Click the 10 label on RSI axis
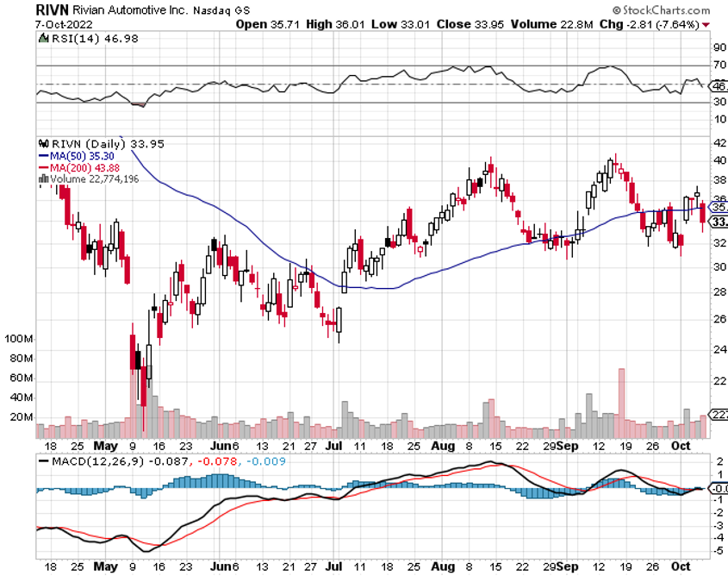This screenshot has height=576, width=728. click(x=720, y=119)
